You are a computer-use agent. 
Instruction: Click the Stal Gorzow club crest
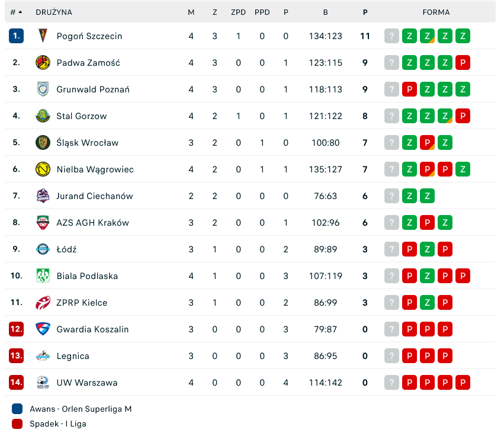click(x=43, y=116)
